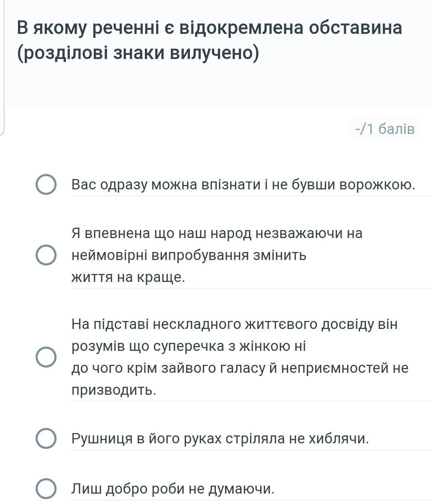Viewport: 431px width, 504px height.
Task: Click the line "неймовірні випробування змінить"
Action: 189,255
